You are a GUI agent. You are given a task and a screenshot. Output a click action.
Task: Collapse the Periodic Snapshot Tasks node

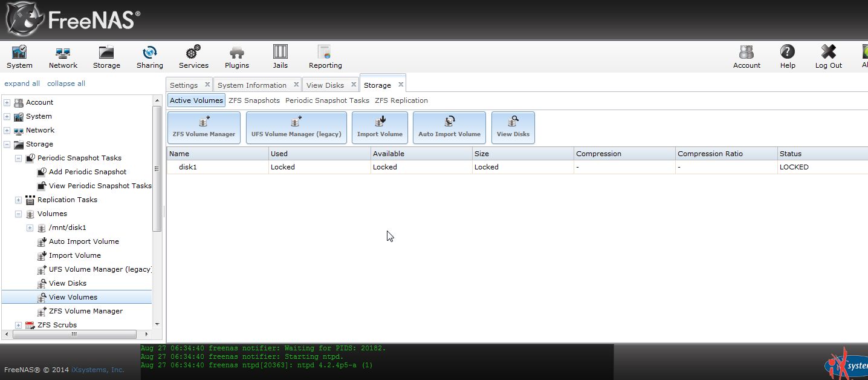coord(19,158)
